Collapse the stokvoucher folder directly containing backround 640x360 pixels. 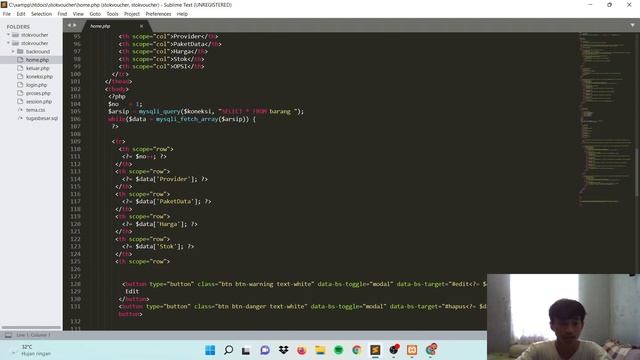(x=8, y=43)
